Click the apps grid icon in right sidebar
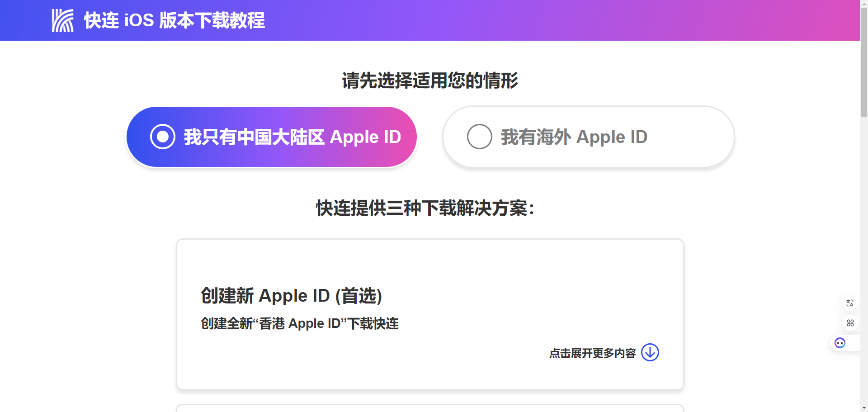The width and height of the screenshot is (868, 412). click(850, 323)
